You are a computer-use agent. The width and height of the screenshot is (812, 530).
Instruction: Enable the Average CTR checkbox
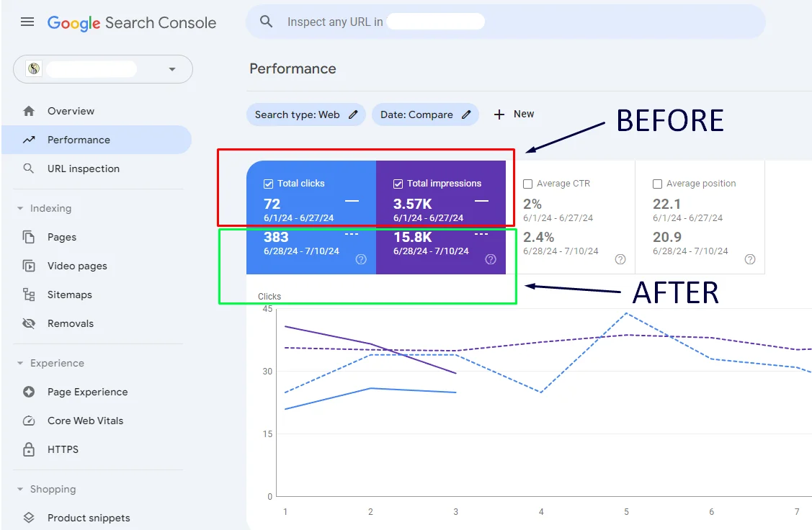(527, 184)
